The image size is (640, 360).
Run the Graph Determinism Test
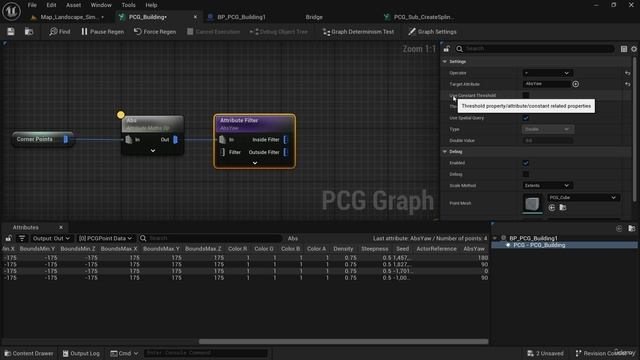point(358,31)
